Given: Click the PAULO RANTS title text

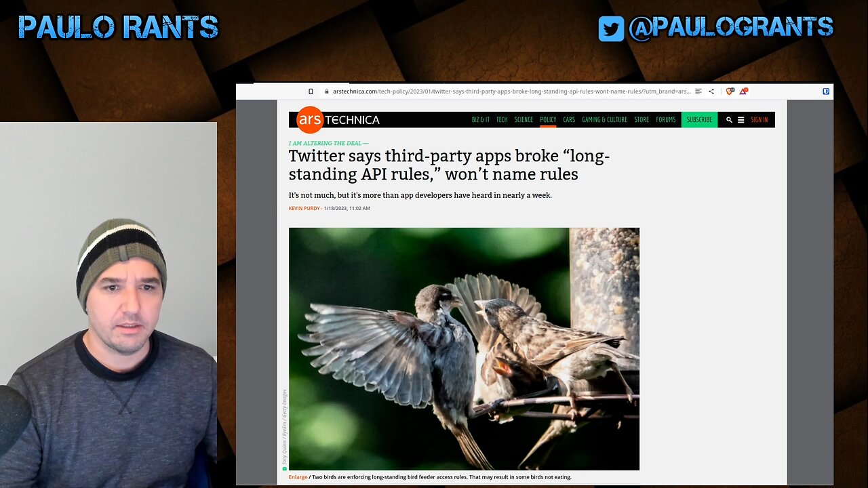Looking at the screenshot, I should tap(118, 28).
